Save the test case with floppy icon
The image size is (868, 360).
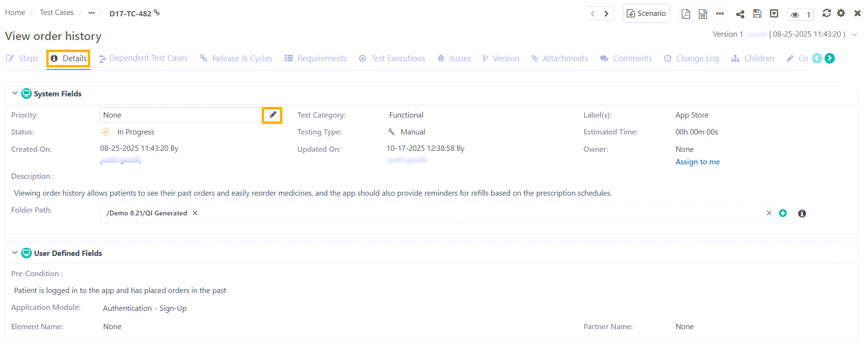click(757, 13)
